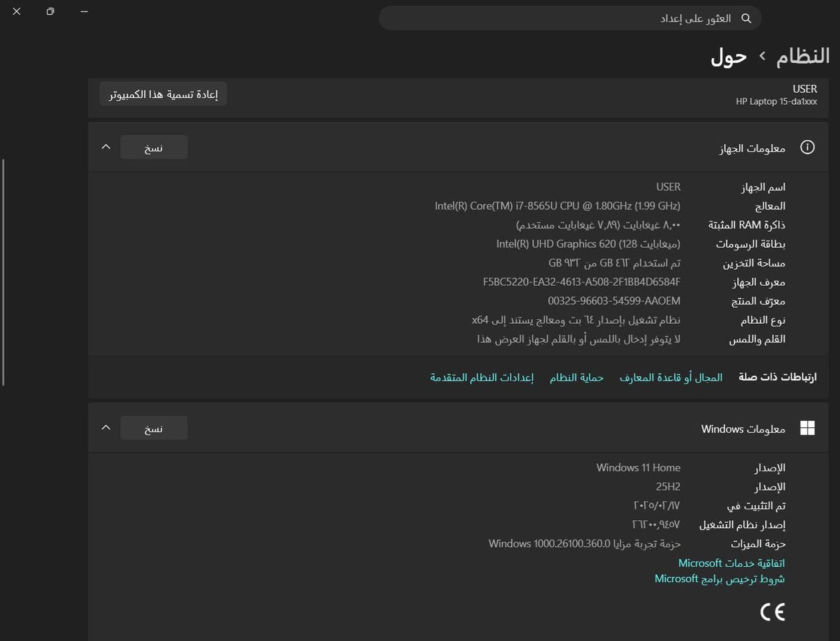The height and width of the screenshot is (641, 840).
Task: Click the HP Laptop 15-da1xxx model text
Action: coord(777,101)
